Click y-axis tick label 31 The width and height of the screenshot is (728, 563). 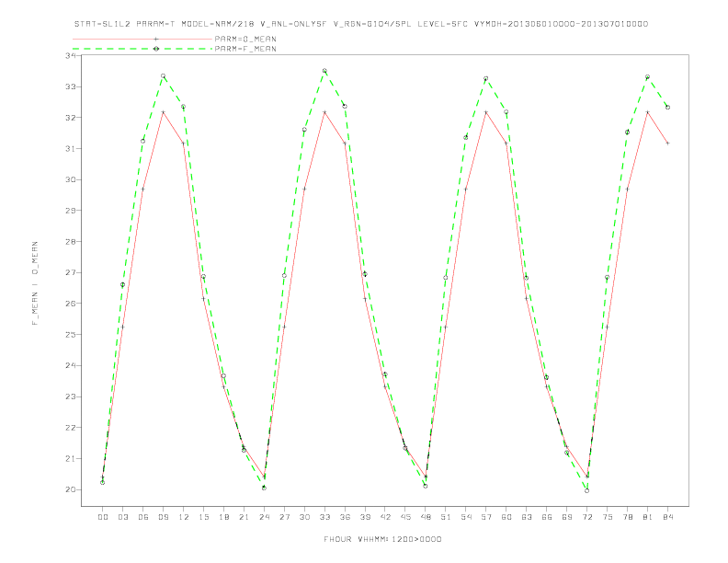(x=70, y=149)
